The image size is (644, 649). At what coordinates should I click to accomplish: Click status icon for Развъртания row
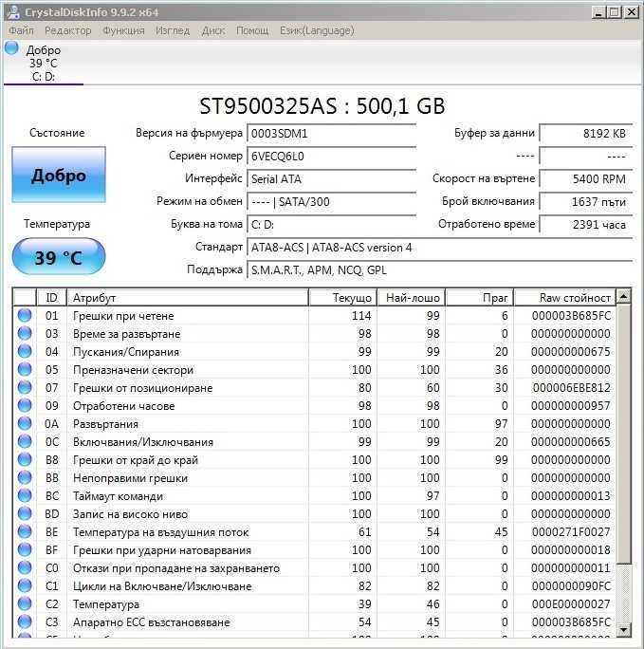pos(25,423)
